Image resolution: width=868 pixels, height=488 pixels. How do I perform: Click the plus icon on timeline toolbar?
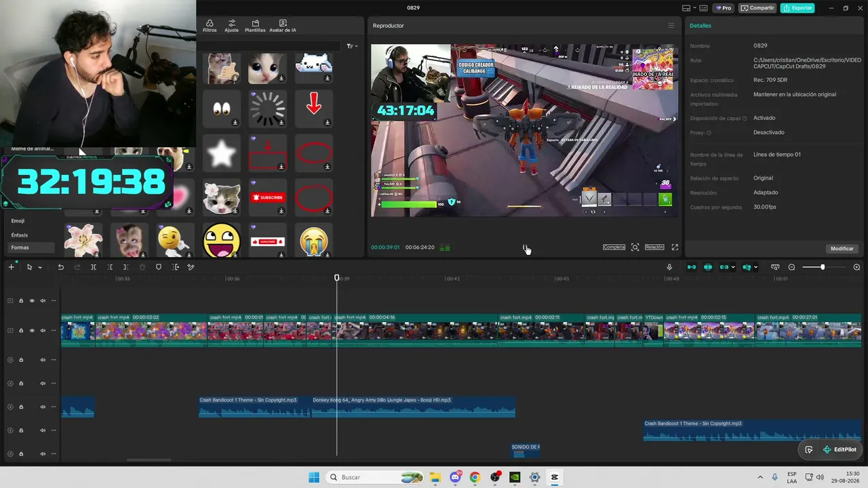(11, 267)
